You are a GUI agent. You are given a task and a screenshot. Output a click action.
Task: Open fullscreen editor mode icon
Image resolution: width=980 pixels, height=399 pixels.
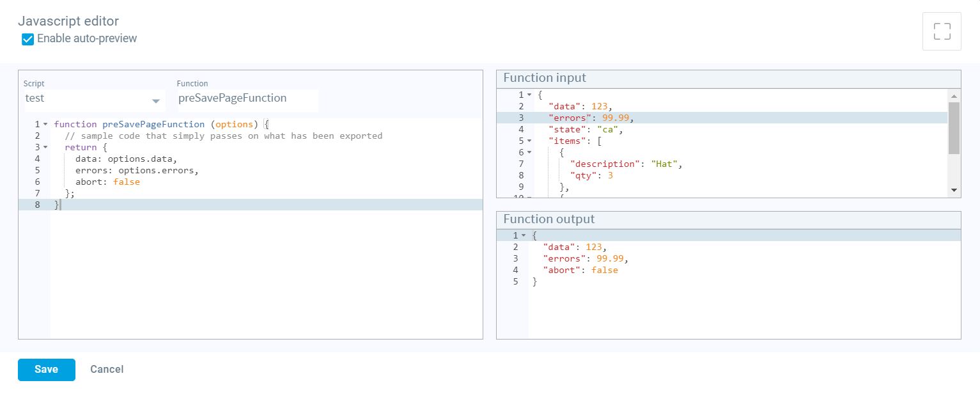942,31
